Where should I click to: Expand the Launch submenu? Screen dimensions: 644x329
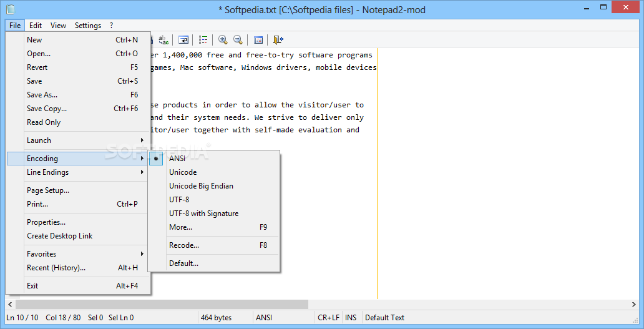tap(79, 140)
